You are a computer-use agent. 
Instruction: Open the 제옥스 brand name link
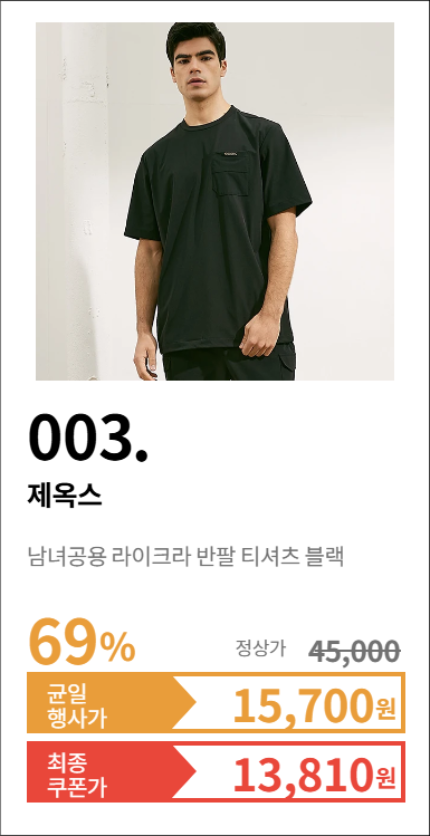click(x=64, y=496)
